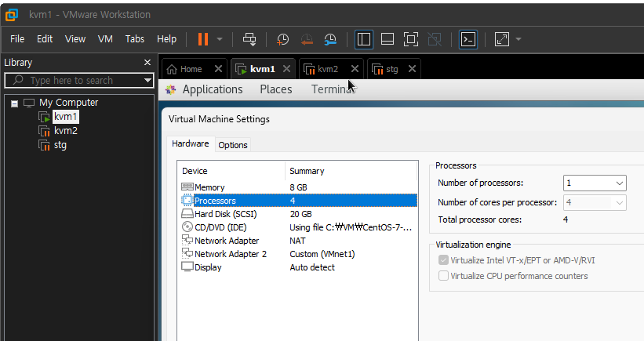Select the Network Adapter 2 row
Viewport: 644px width, 341px height.
[x=299, y=254]
